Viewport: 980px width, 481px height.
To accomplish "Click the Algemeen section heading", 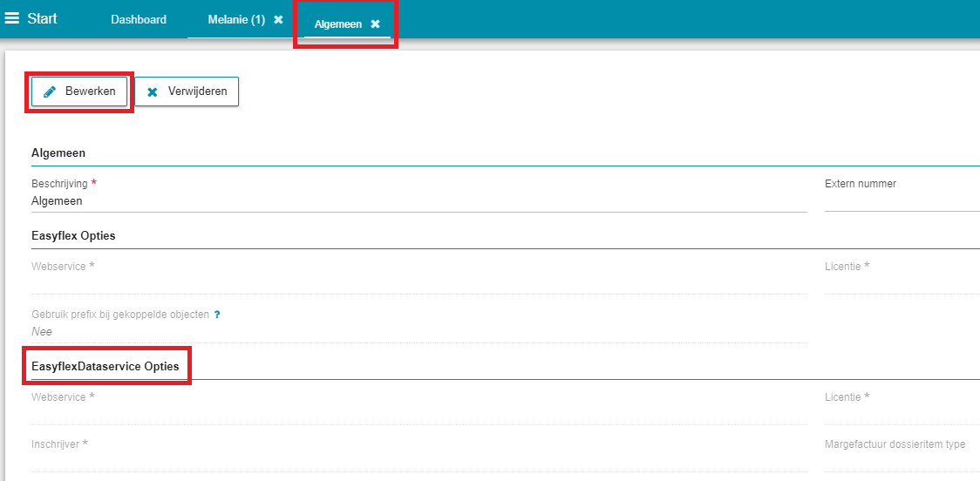I will coord(58,153).
